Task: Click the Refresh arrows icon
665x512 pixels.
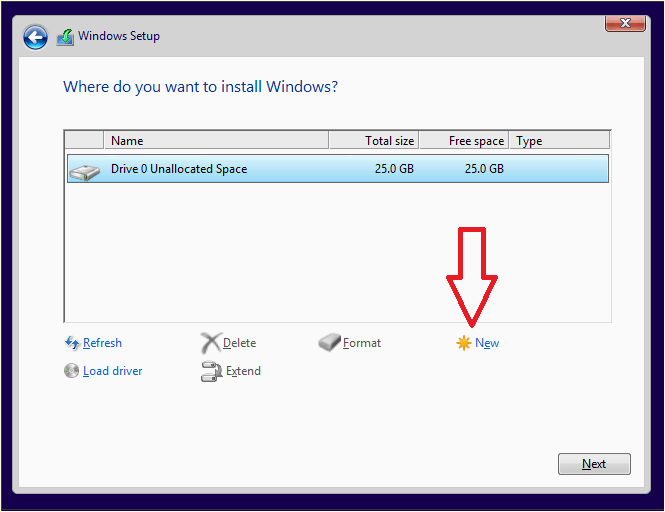Action: [x=72, y=342]
